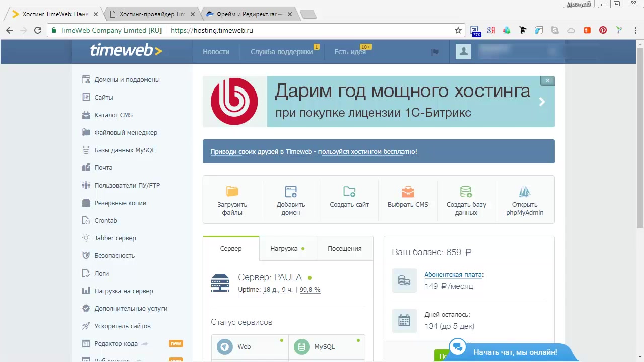This screenshot has height=362, width=644.
Task: Open the Skype extension icon
Action: point(554,30)
